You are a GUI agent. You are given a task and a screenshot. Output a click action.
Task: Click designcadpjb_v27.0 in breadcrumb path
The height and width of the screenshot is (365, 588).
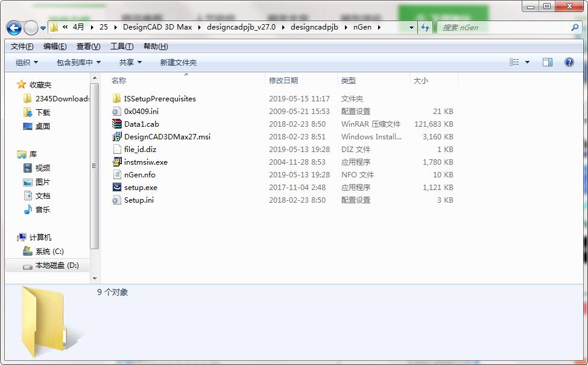pyautogui.click(x=241, y=27)
